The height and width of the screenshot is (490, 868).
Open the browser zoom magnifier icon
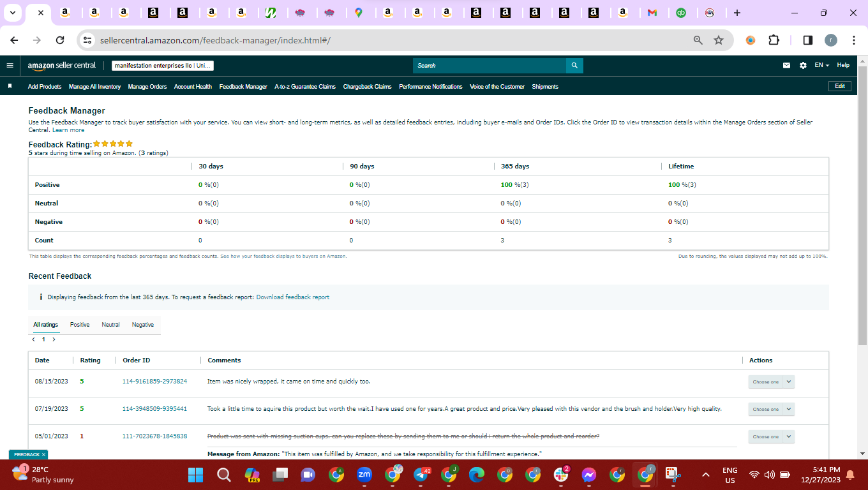pos(698,40)
